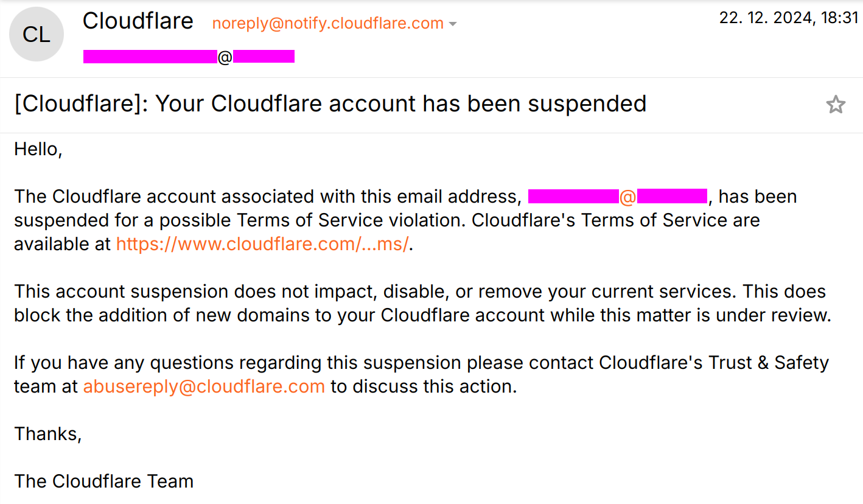Click the paragraph starting "If you have any questions"
This screenshot has height=504, width=863.
pyautogui.click(x=421, y=374)
